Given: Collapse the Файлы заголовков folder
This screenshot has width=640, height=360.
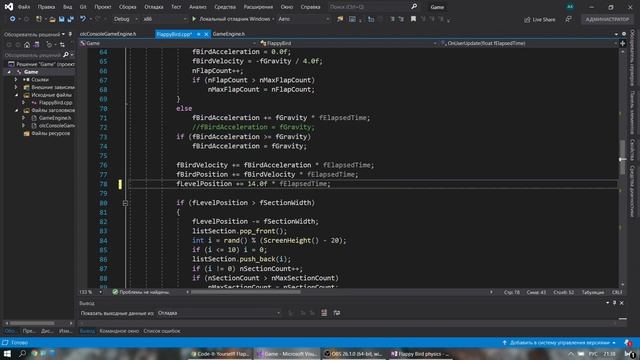Looking at the screenshot, I should click(x=16, y=110).
